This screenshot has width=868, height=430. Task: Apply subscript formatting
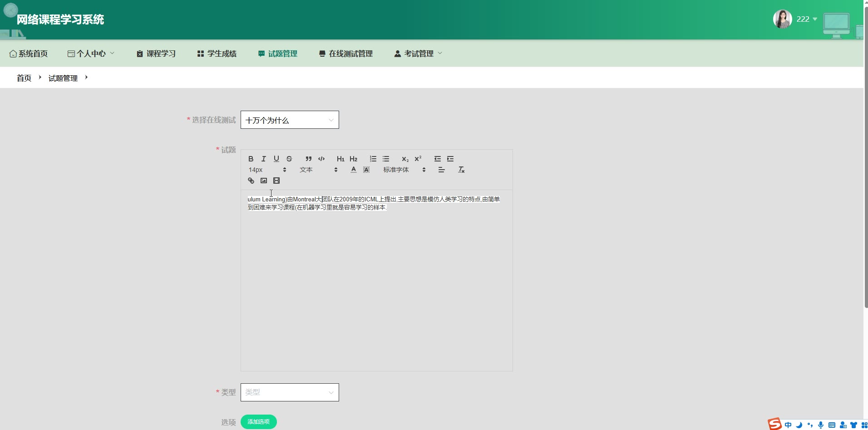click(405, 159)
